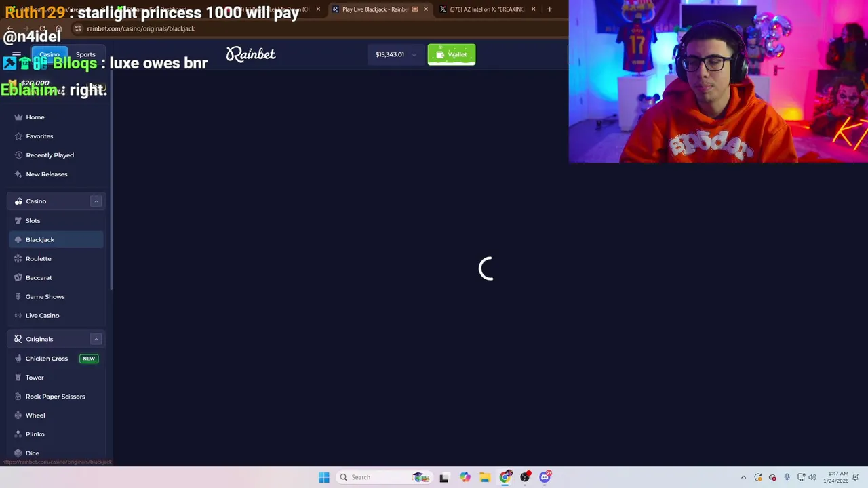The height and width of the screenshot is (488, 868).
Task: Open the AZ Intel browser tab
Action: pos(487,9)
